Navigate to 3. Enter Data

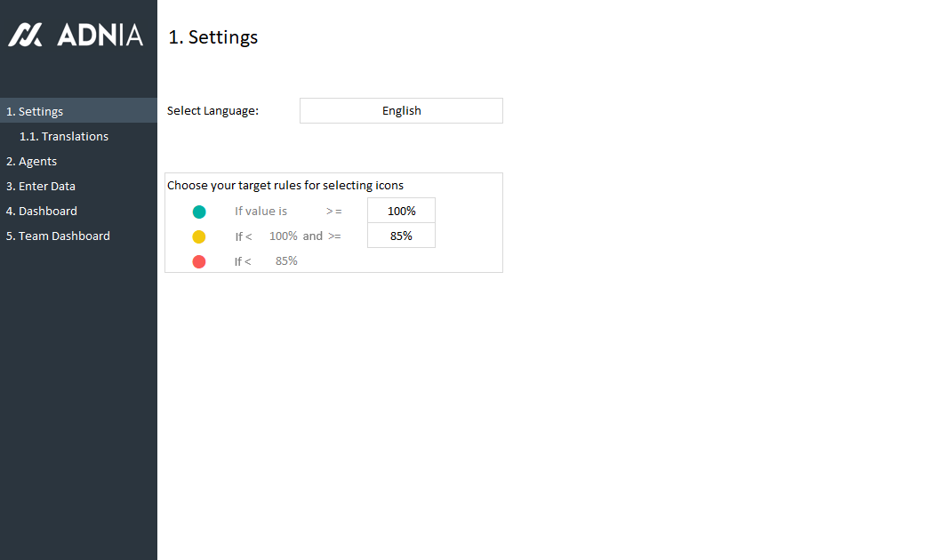click(x=41, y=186)
